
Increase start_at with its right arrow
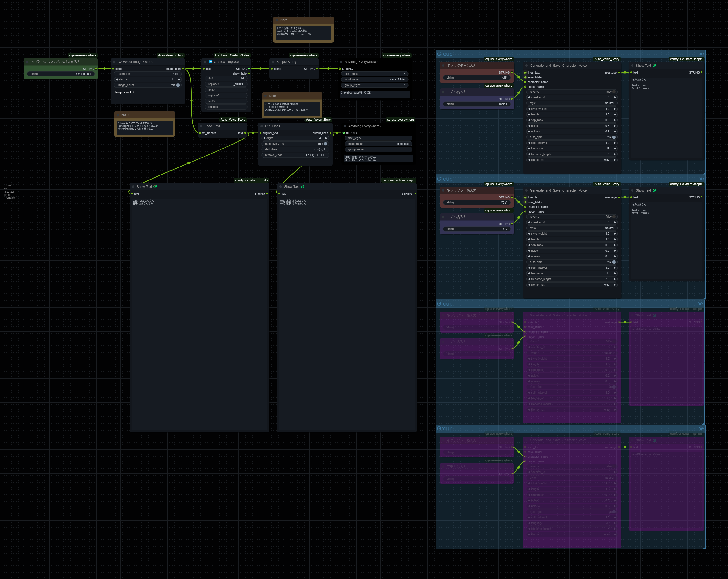(179, 79)
